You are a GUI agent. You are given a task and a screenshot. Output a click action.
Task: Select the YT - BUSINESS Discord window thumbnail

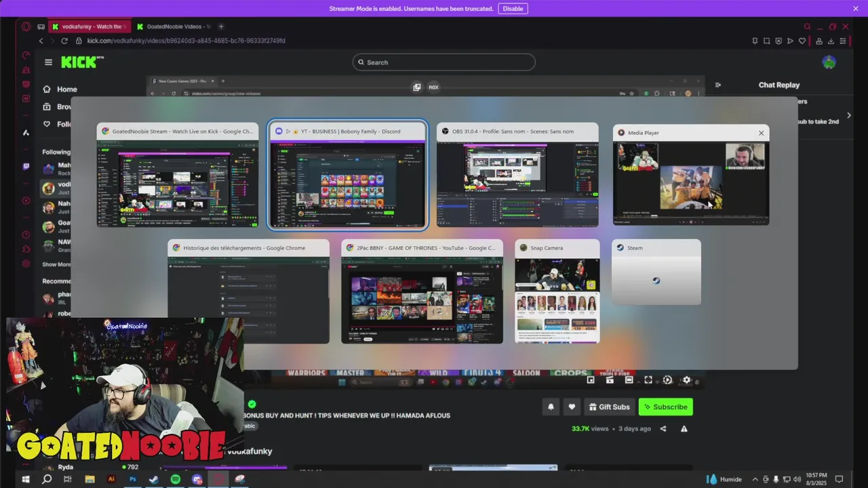348,175
